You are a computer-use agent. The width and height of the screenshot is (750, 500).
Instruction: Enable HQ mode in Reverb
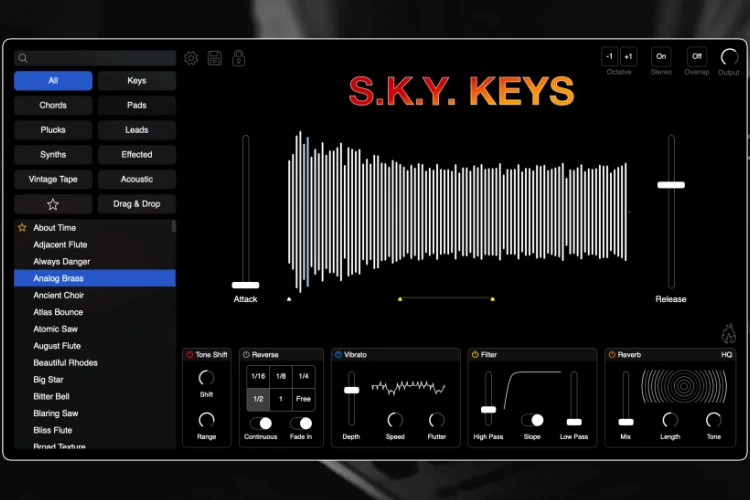tap(727, 355)
